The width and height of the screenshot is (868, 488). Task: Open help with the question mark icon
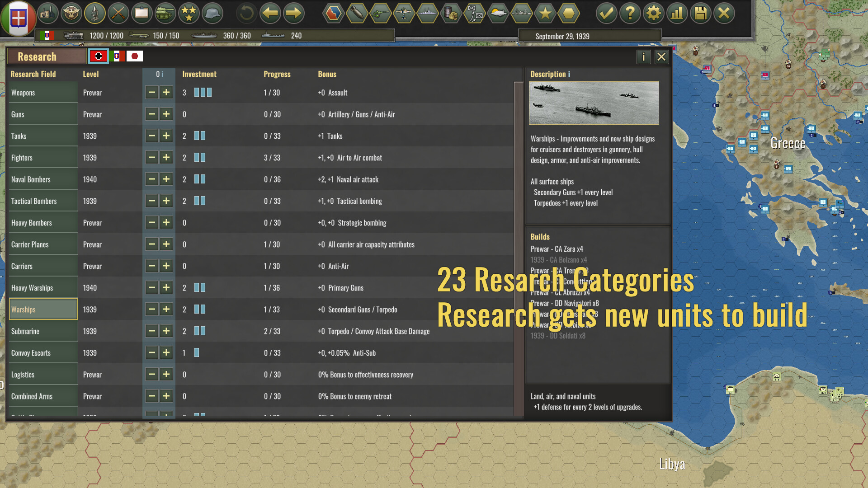pyautogui.click(x=630, y=13)
